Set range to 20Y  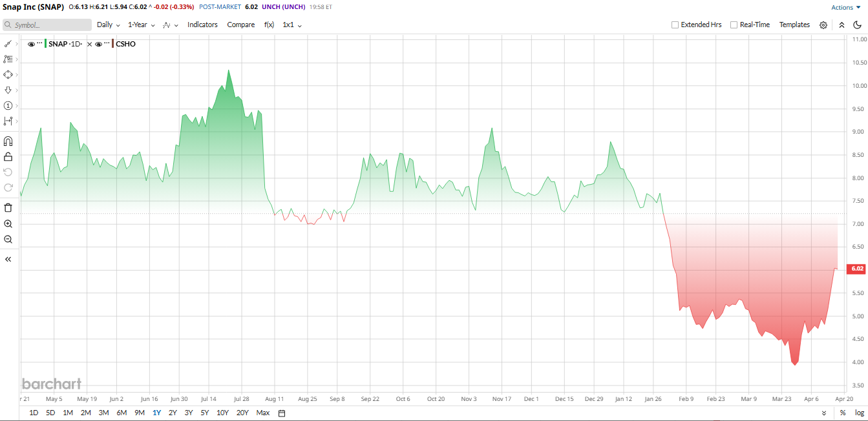242,413
